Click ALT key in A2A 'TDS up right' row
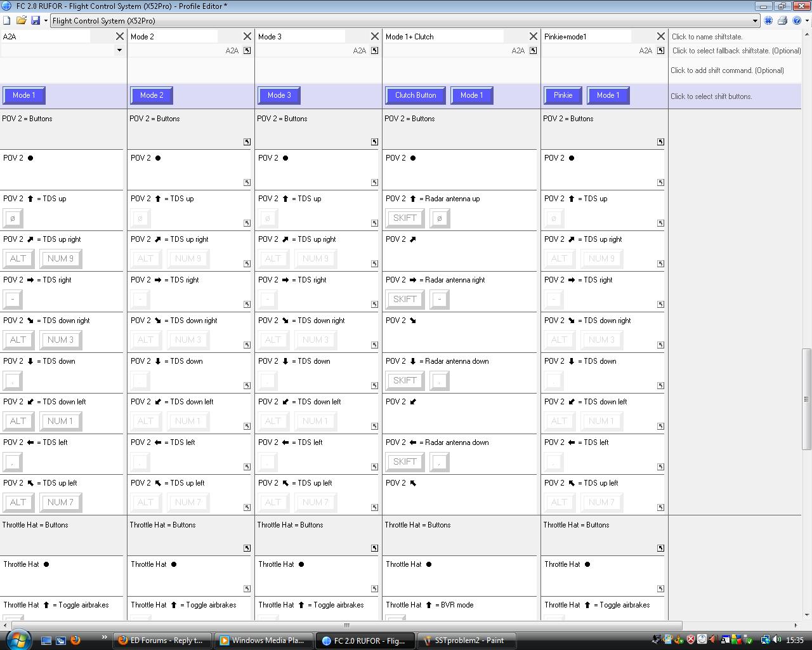 click(x=18, y=258)
